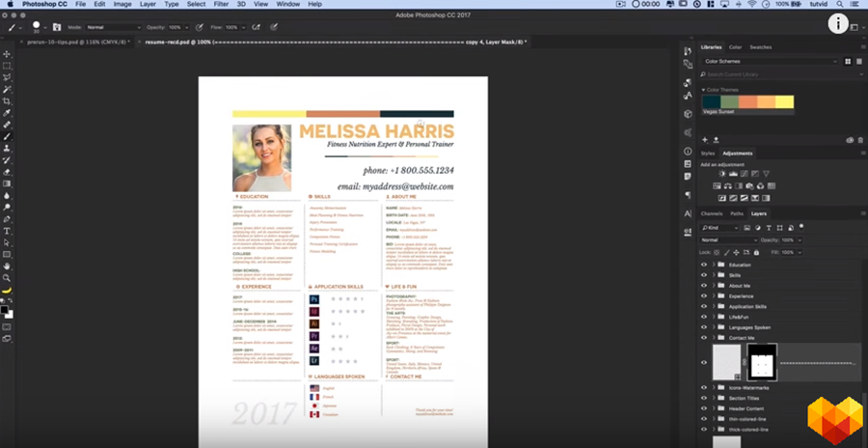This screenshot has height=448, width=868.
Task: Toggle visibility of Skills layer group
Action: point(704,275)
